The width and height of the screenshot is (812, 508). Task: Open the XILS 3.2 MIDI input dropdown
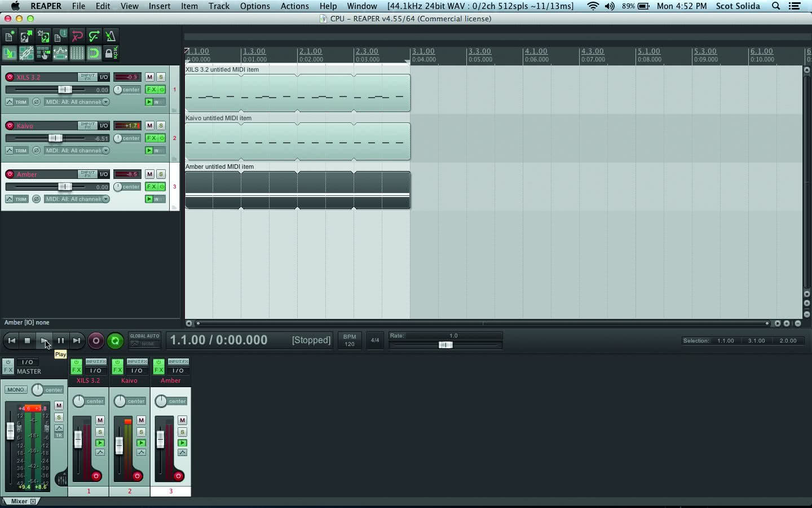pos(77,102)
